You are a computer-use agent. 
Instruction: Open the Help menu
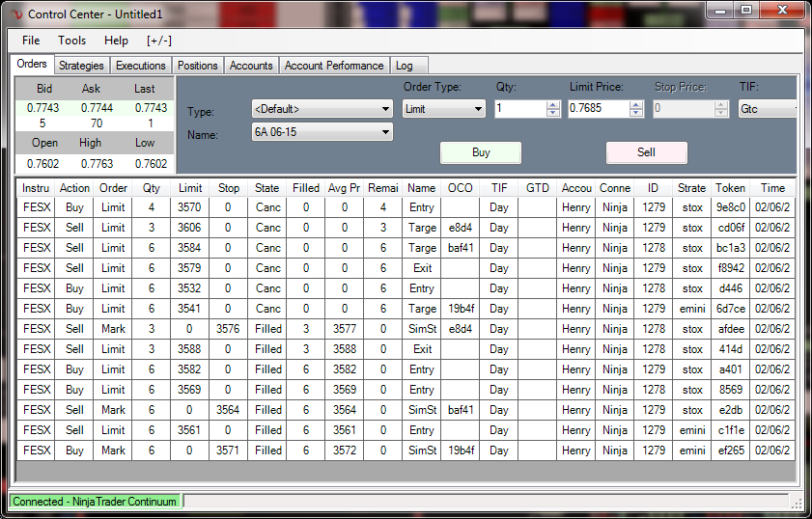(x=116, y=41)
